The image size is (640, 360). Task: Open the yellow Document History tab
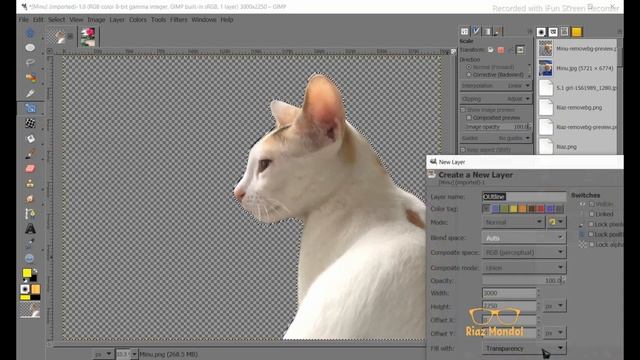coord(576,32)
